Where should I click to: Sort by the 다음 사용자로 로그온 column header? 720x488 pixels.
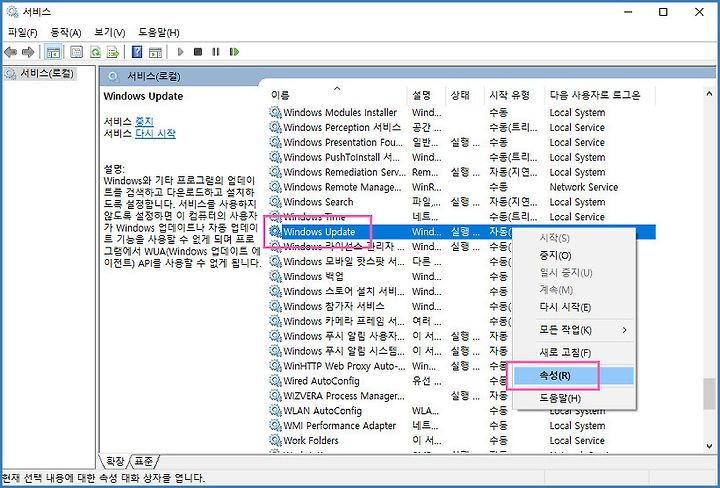click(x=600, y=95)
